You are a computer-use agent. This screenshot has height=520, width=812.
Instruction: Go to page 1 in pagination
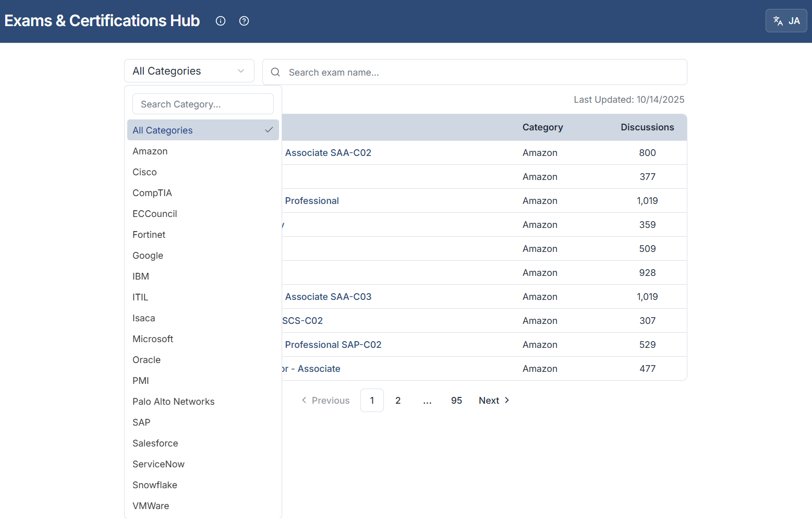coord(372,400)
